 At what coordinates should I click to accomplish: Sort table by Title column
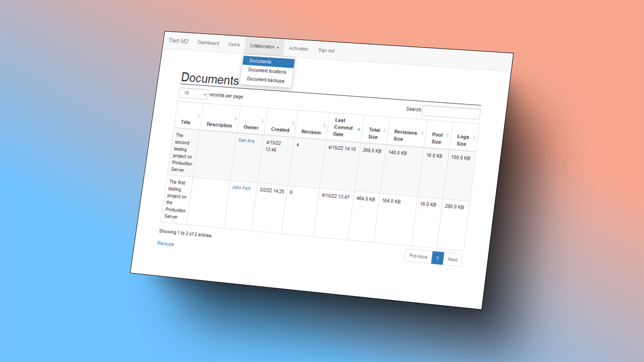(186, 122)
